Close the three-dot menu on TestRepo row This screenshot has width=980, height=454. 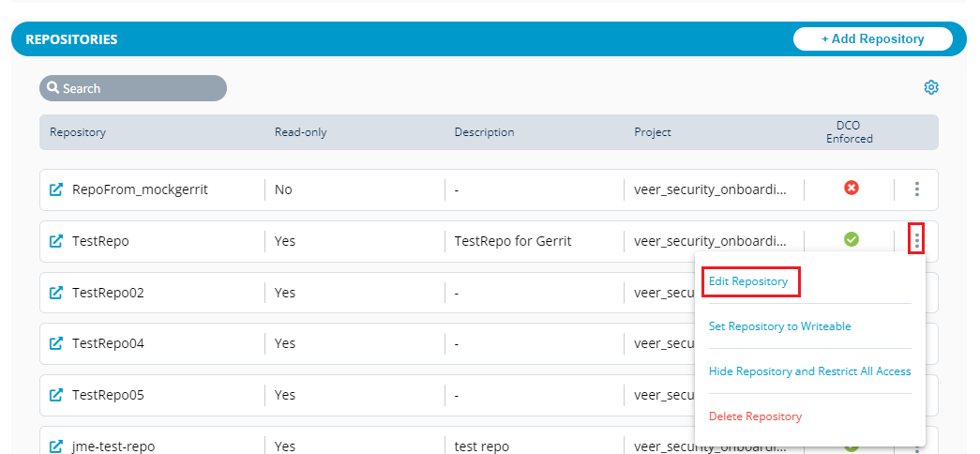916,240
